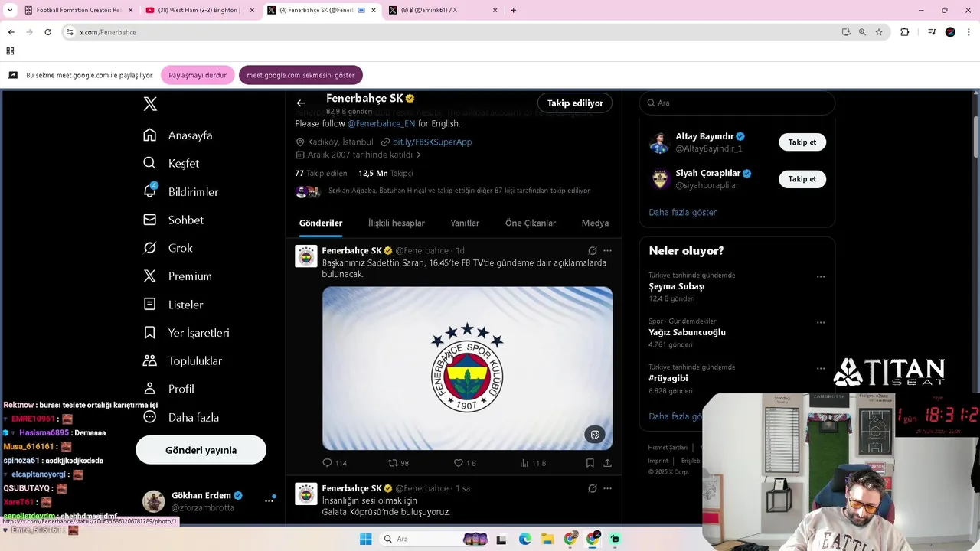Screen dimensions: 980x551
Task: Open Grok in sidebar
Action: point(168,248)
